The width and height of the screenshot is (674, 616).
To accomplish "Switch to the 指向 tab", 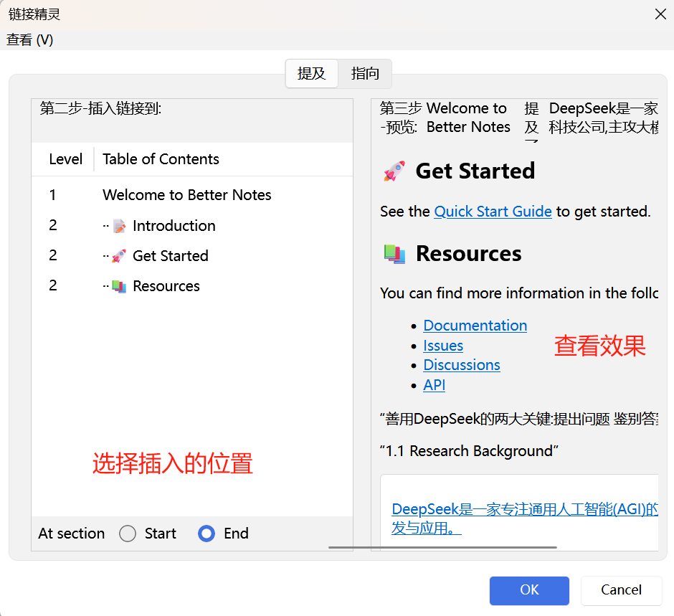I will (365, 74).
